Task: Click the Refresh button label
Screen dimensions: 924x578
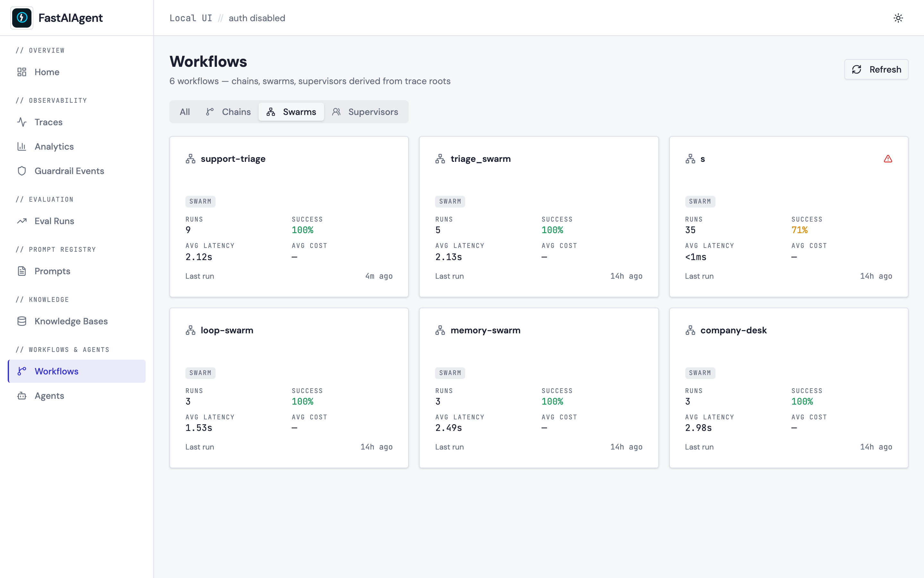Action: point(885,69)
